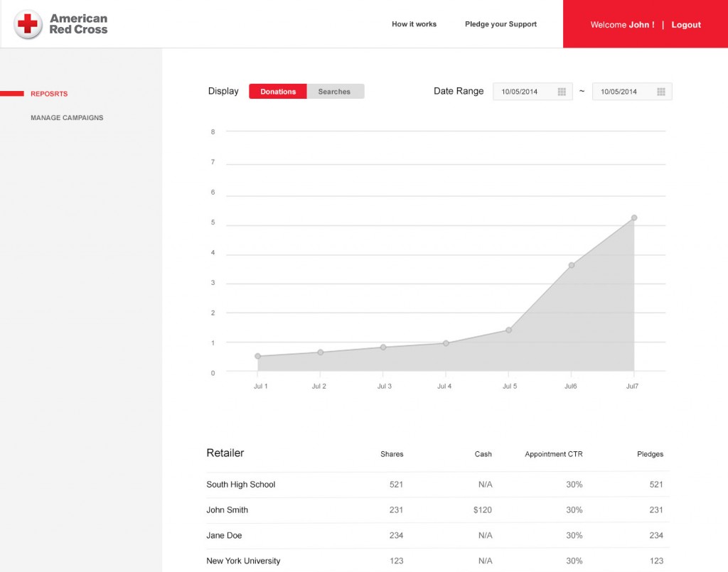Image resolution: width=728 pixels, height=572 pixels.
Task: Toggle display to Searches
Action: [336, 92]
